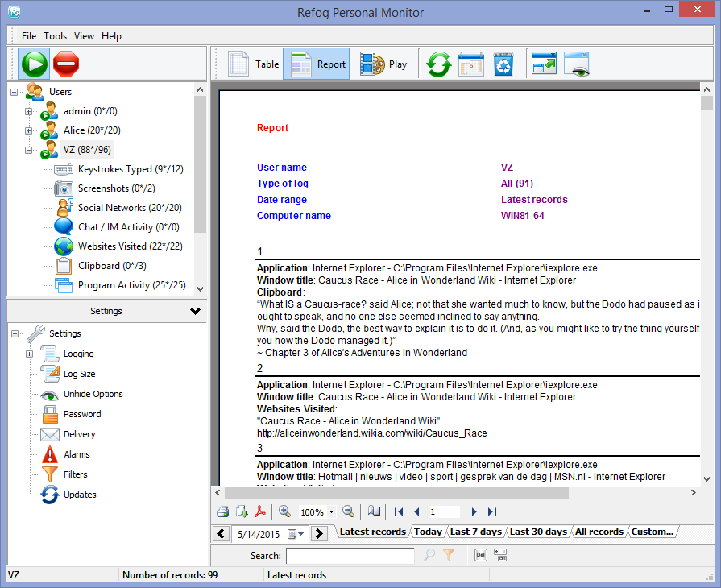
Task: Click the window with green arrow icon
Action: pos(544,64)
